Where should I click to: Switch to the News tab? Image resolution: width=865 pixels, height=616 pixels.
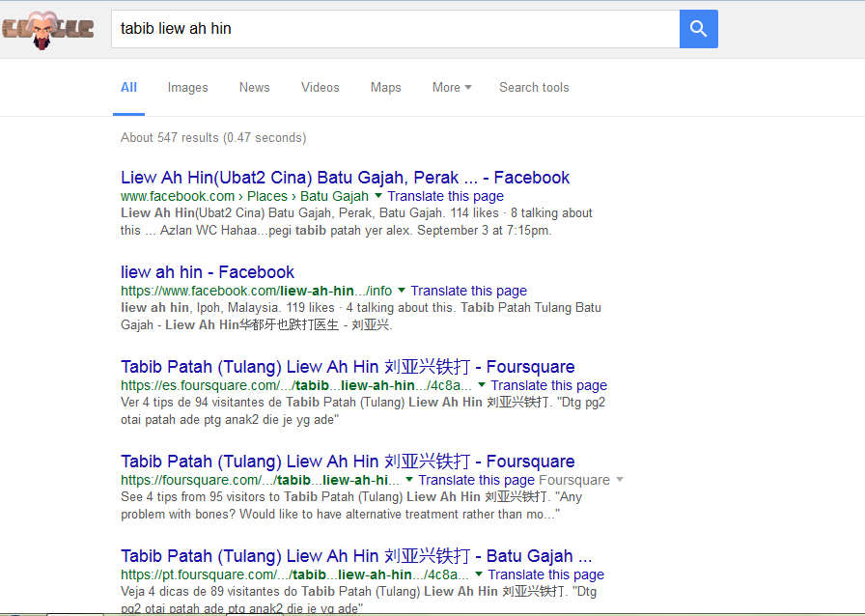(x=254, y=87)
